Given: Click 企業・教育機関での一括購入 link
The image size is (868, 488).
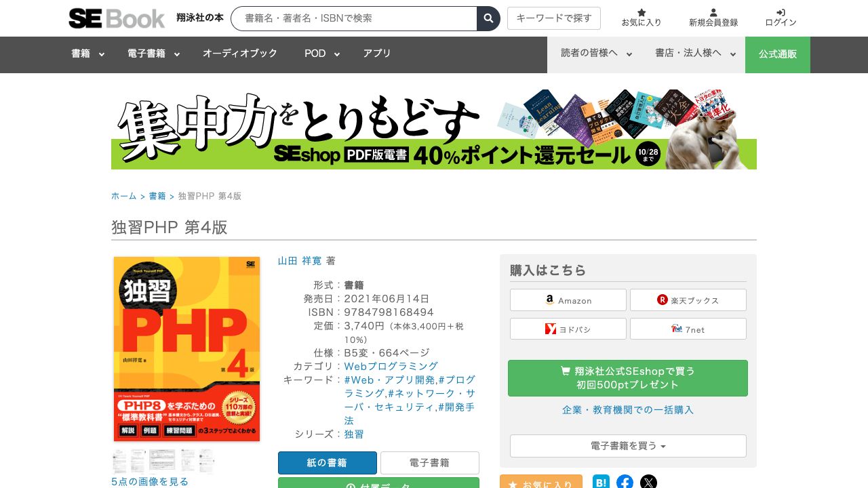Looking at the screenshot, I should 628,410.
